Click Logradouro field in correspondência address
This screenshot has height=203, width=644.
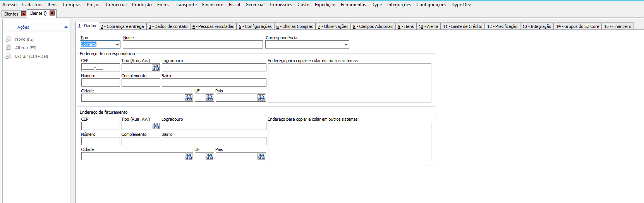214,68
